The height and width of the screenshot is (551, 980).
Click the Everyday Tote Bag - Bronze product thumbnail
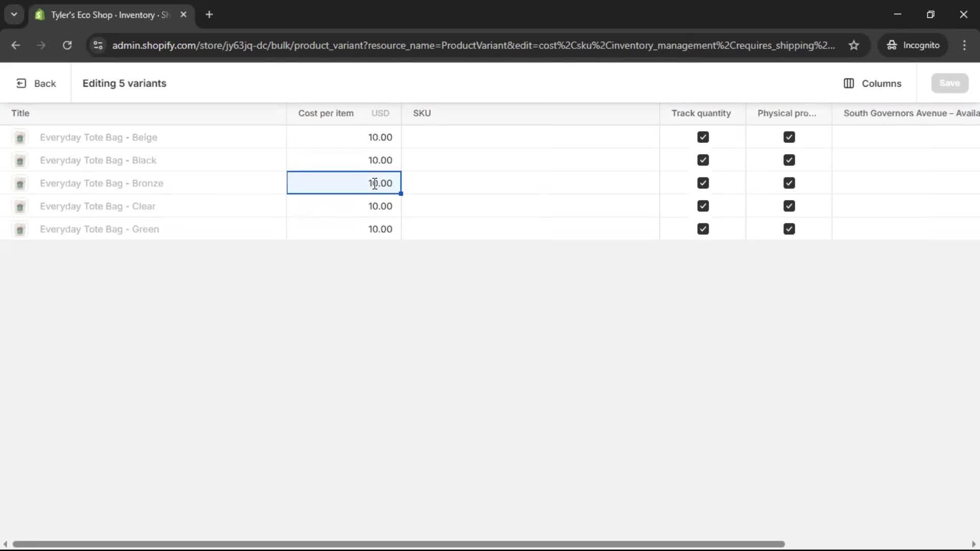pos(20,184)
